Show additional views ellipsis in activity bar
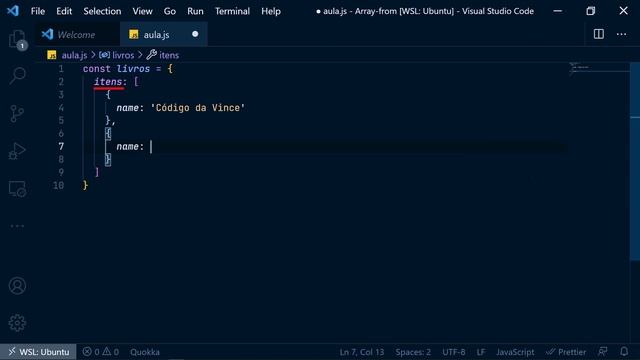 [17, 226]
